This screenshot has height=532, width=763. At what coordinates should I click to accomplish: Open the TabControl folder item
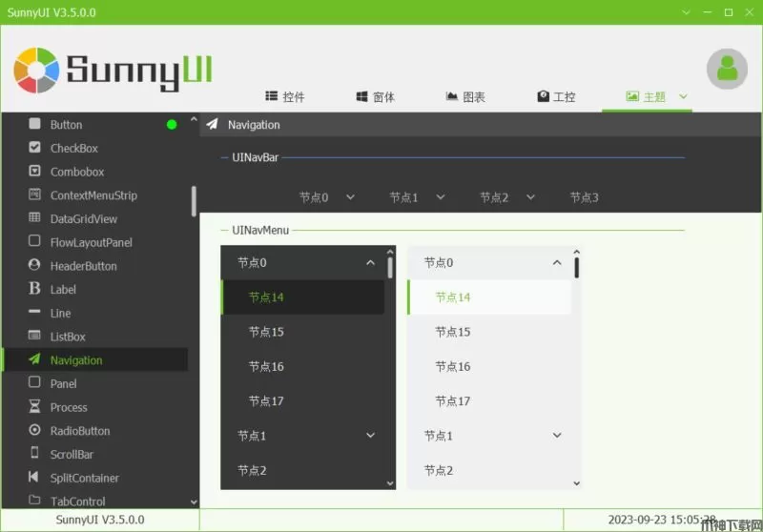(x=77, y=501)
